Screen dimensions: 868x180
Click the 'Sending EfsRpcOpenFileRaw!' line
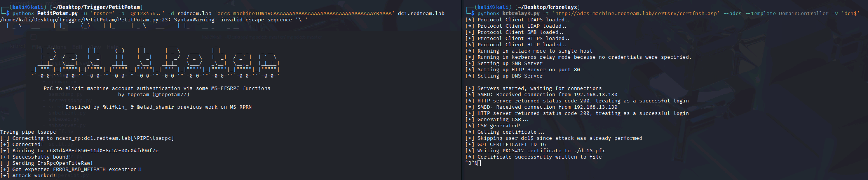pos(46,163)
